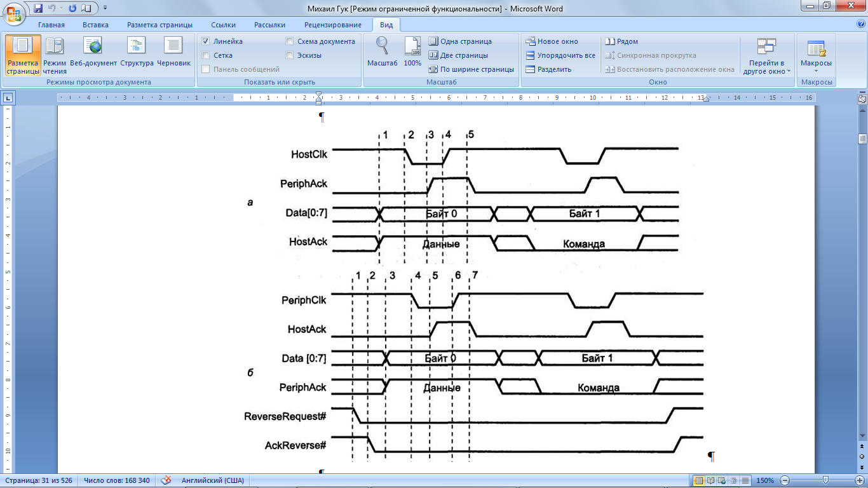Click Упорядочить все windows

[x=560, y=55]
